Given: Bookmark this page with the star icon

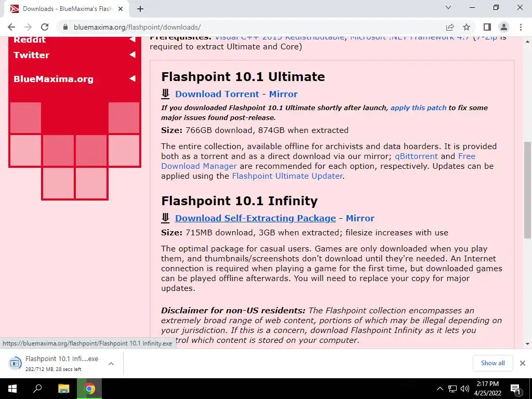Looking at the screenshot, I should [467, 27].
